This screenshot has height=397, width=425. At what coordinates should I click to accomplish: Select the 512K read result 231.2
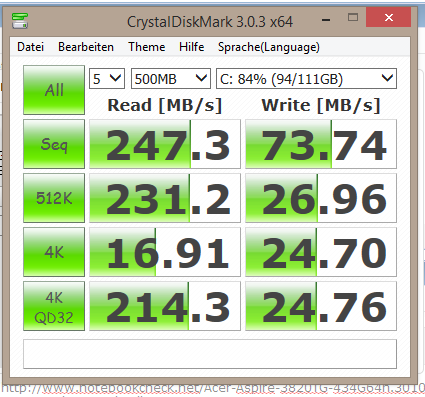point(165,198)
